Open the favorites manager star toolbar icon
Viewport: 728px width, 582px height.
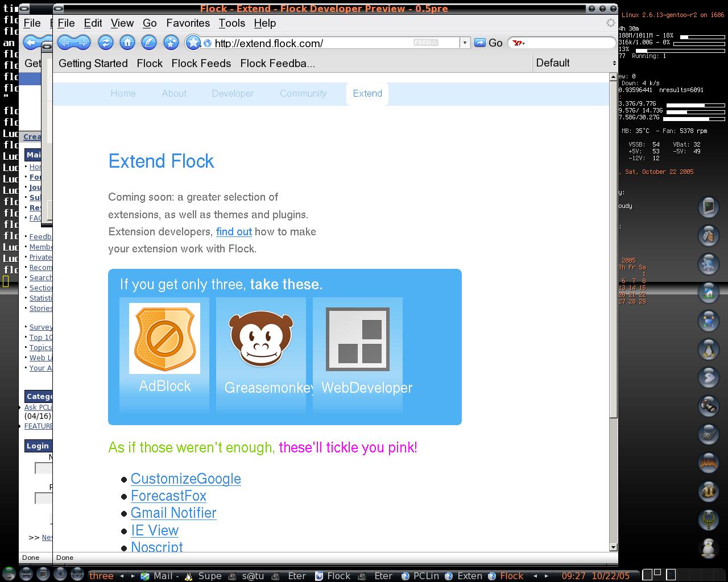[171, 42]
